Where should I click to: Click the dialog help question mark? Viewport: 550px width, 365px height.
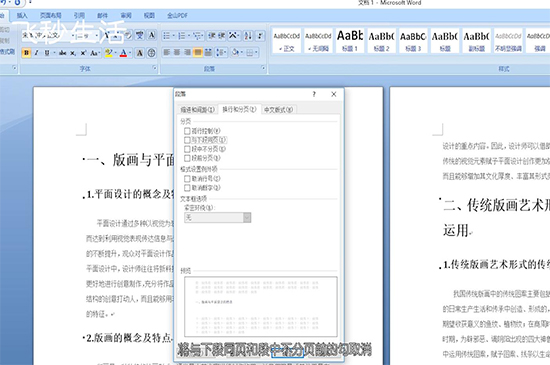click(314, 94)
